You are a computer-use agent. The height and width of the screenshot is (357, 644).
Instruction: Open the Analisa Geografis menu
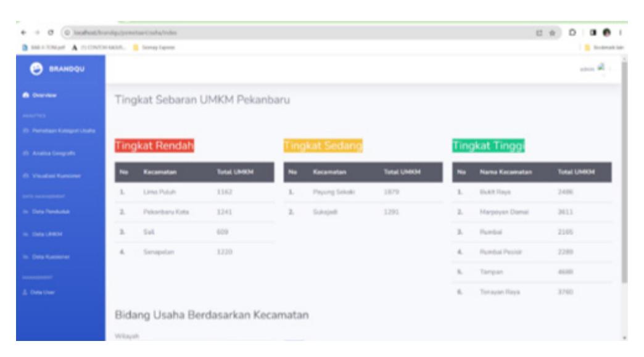[49, 153]
